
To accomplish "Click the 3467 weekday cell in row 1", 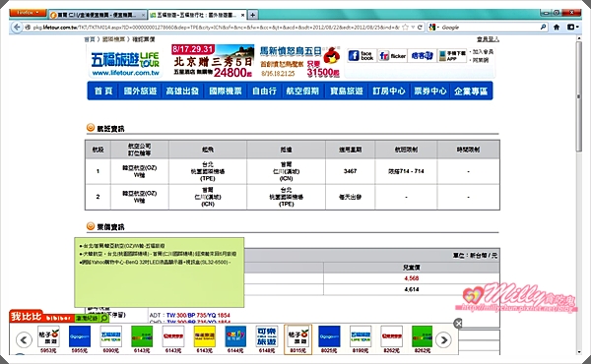I will (350, 171).
